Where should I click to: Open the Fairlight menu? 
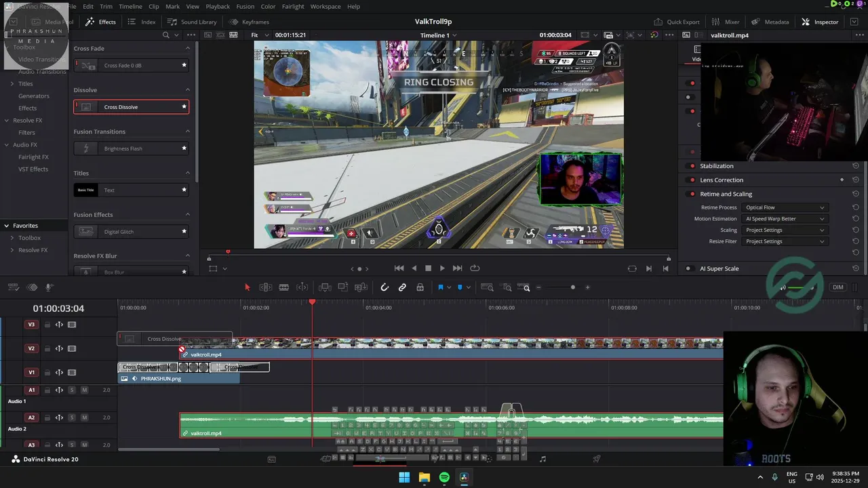(293, 6)
